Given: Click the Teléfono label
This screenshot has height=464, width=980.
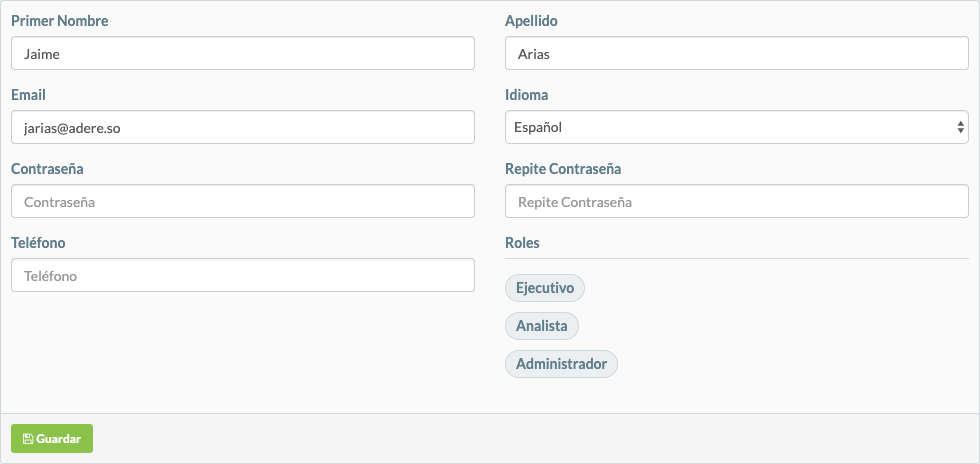Looking at the screenshot, I should [x=38, y=243].
